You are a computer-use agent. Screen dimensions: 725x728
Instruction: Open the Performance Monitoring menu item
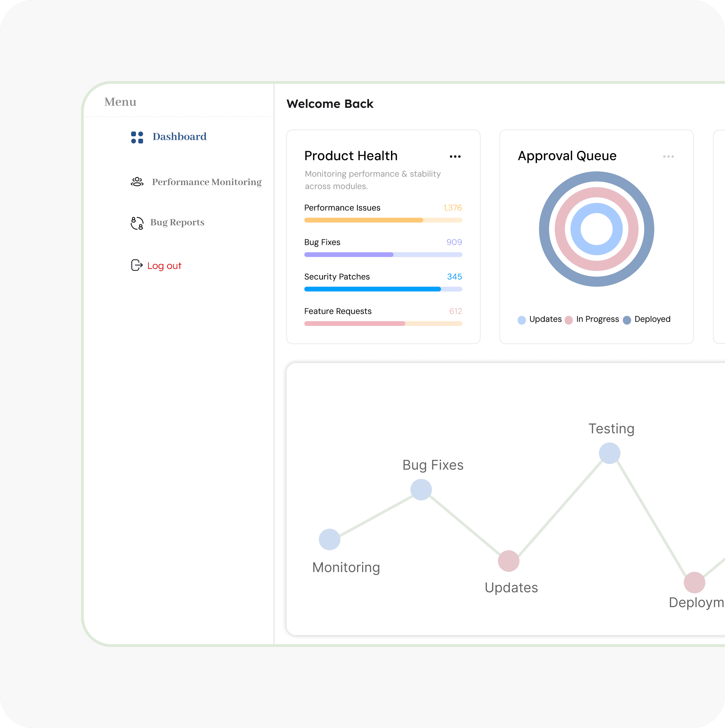tap(207, 182)
